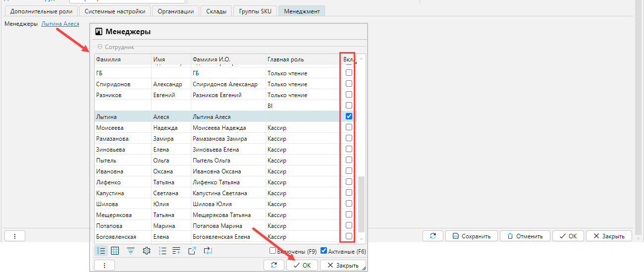Image resolution: width=644 pixels, height=272 pixels.
Task: Switch to list view icon in Менеджеры toolbar
Action: click(101, 251)
